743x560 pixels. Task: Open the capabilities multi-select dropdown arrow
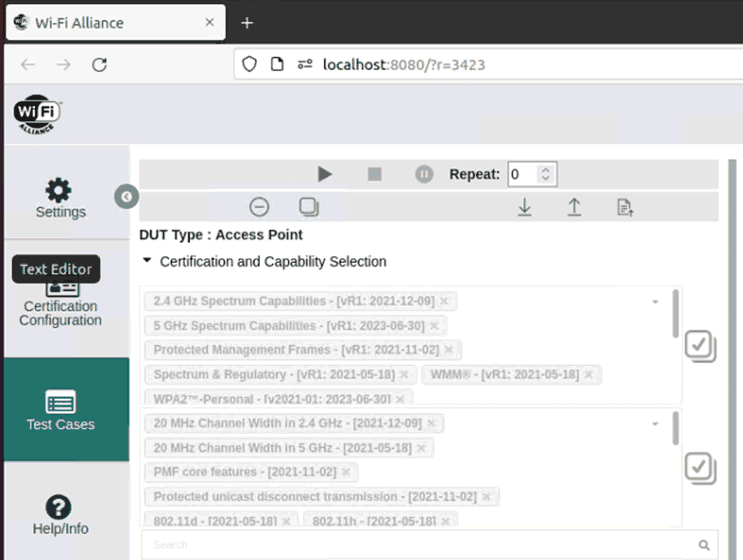tap(655, 424)
